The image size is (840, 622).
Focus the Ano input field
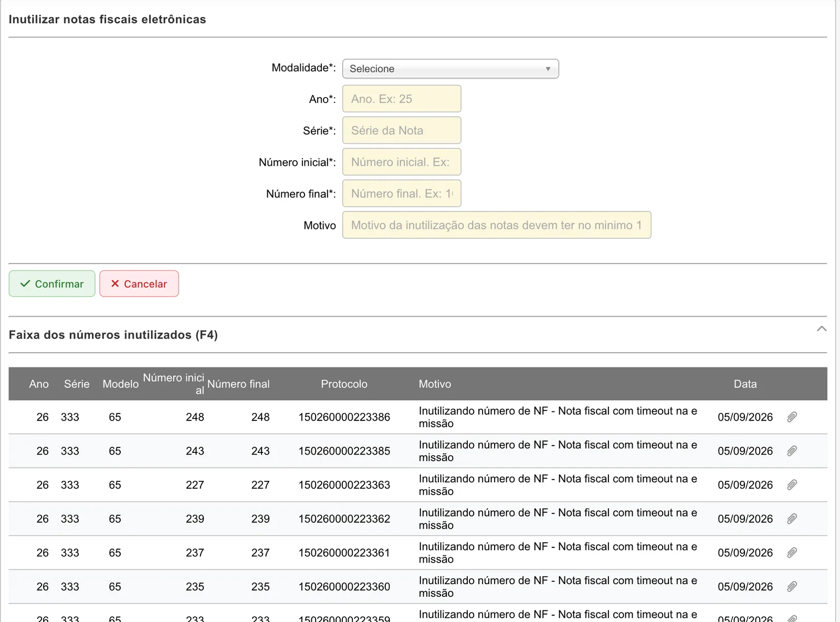click(x=402, y=99)
